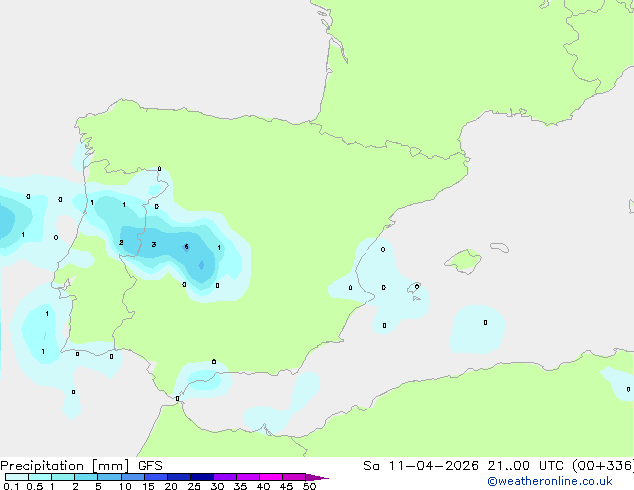Image resolution: width=634 pixels, height=490 pixels.
Task: Pick the 40–45 mm magenta legend swatch
Action: pos(271,477)
